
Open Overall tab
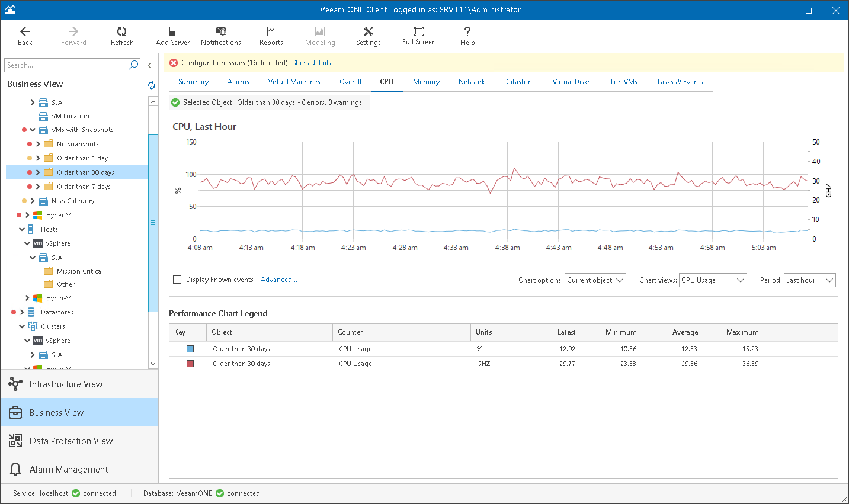click(x=350, y=82)
